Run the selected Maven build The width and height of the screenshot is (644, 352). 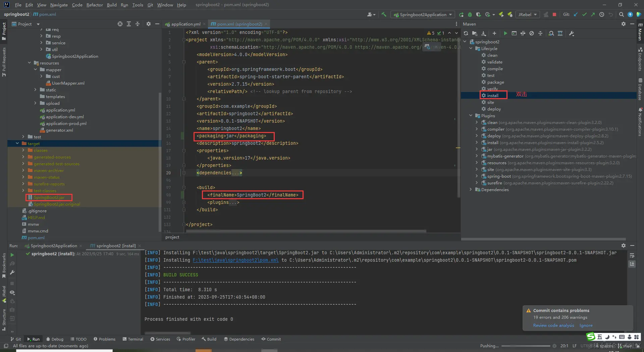(x=505, y=33)
